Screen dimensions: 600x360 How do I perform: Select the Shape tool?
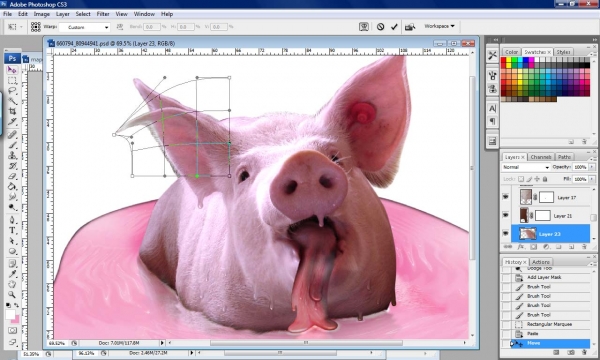[12, 251]
